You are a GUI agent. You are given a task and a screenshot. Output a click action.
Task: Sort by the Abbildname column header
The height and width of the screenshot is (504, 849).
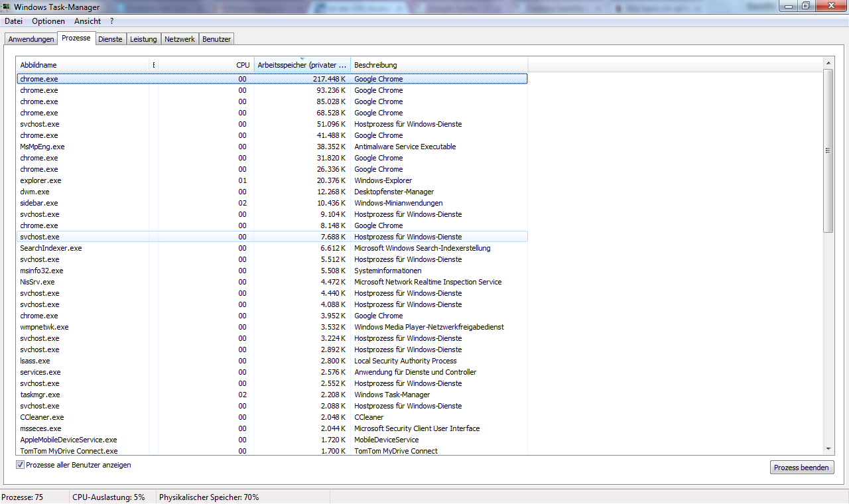[x=84, y=65]
